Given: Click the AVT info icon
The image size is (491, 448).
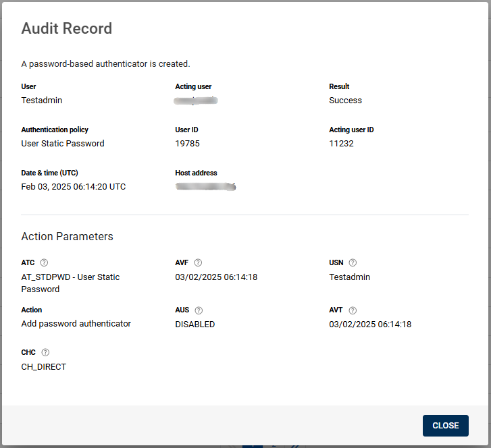Looking at the screenshot, I should click(353, 310).
